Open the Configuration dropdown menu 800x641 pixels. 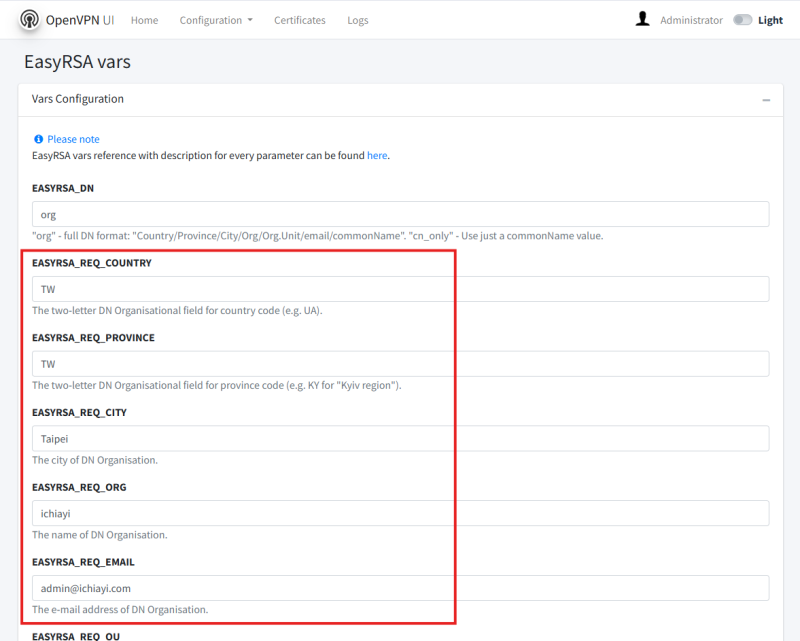click(x=216, y=20)
